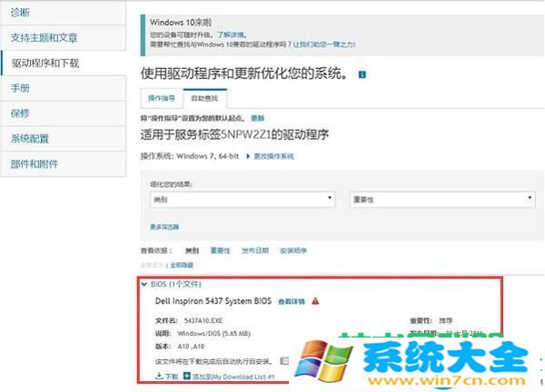Image resolution: width=545 pixels, height=392 pixels.
Task: Open the 重要性 filter dropdown
Action: [442, 200]
